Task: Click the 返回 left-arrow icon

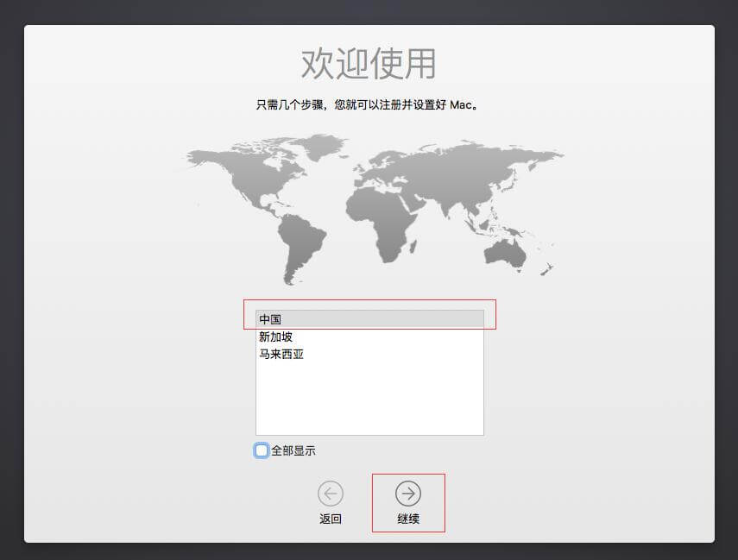Action: tap(331, 494)
